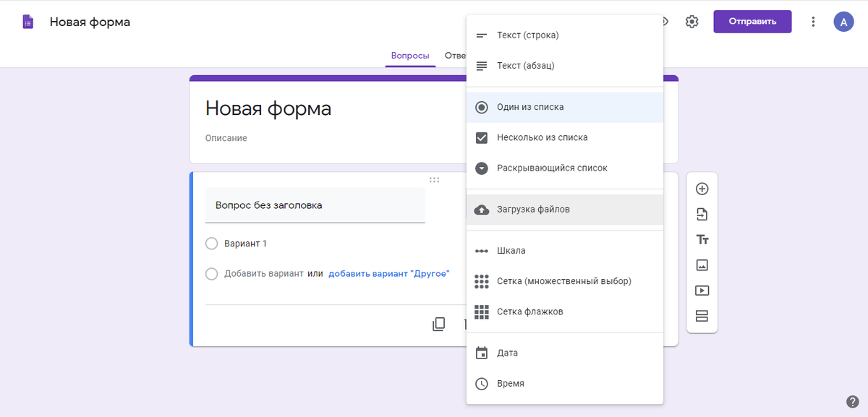The width and height of the screenshot is (868, 417).
Task: Add a video using the video icon
Action: coord(702,290)
